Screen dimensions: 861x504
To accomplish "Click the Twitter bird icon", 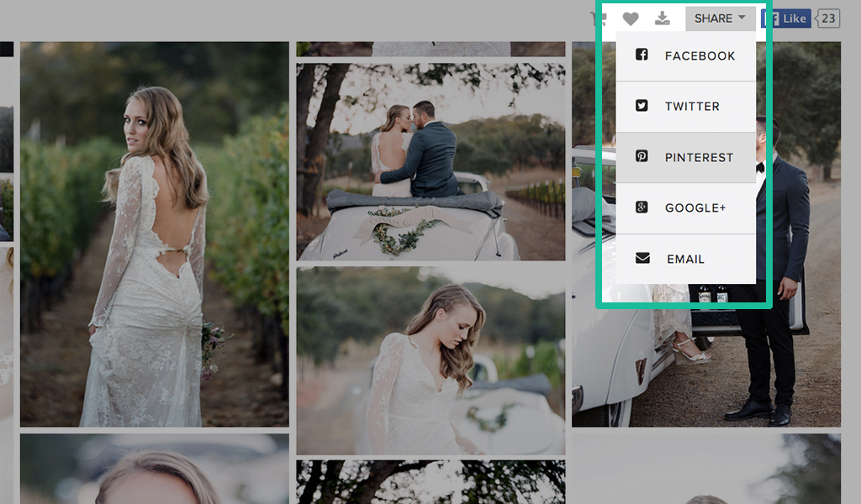I will tap(643, 106).
